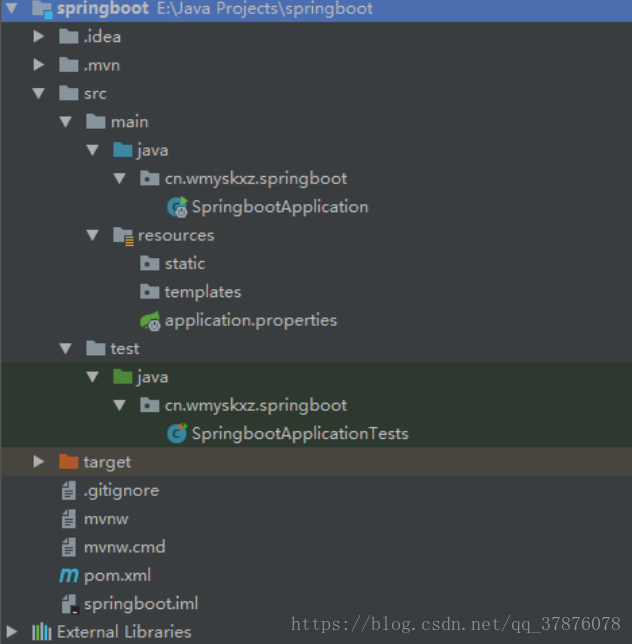Image resolution: width=632 pixels, height=644 pixels.
Task: Open the SpringbootApplication class
Action: [x=280, y=207]
